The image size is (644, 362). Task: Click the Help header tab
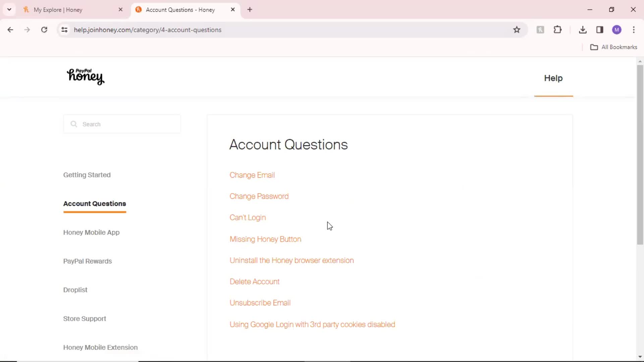pyautogui.click(x=553, y=78)
